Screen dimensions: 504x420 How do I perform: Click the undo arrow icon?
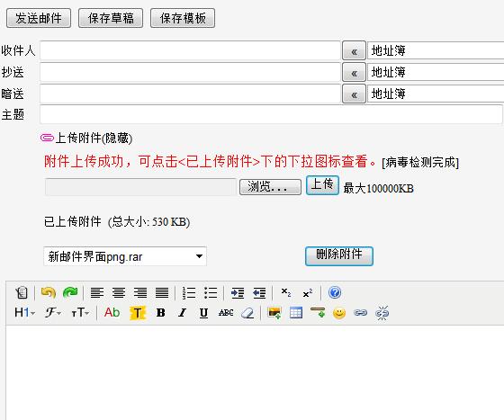click(49, 292)
